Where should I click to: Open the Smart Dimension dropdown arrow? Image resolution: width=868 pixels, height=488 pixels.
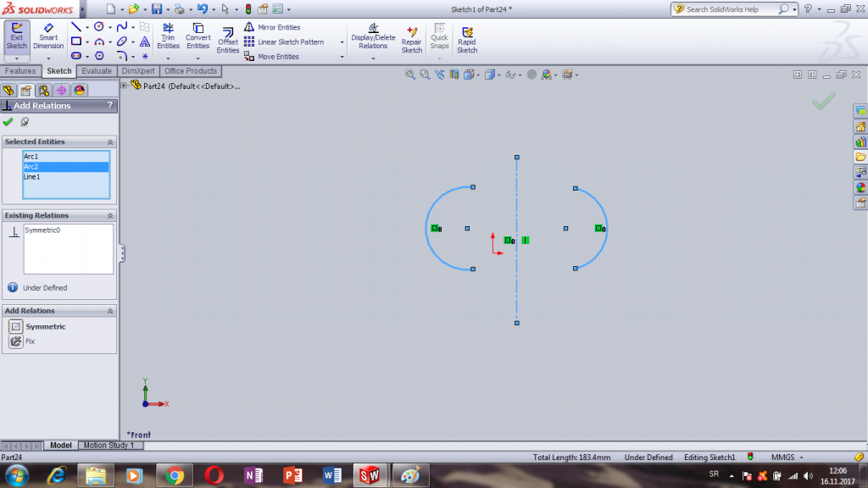pos(48,58)
